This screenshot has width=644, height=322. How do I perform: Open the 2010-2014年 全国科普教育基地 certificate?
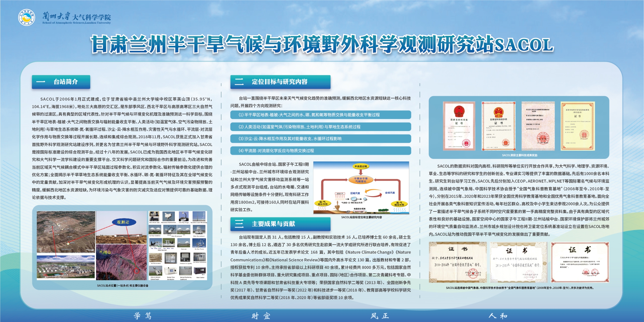click(458, 262)
